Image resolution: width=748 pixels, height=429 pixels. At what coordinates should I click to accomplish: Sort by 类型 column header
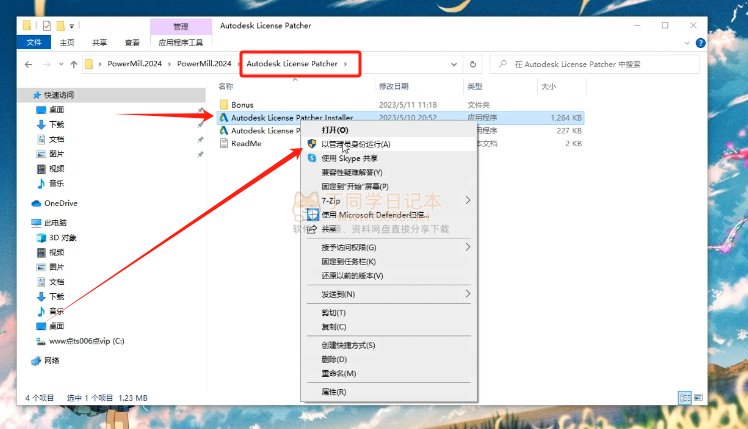(475, 86)
